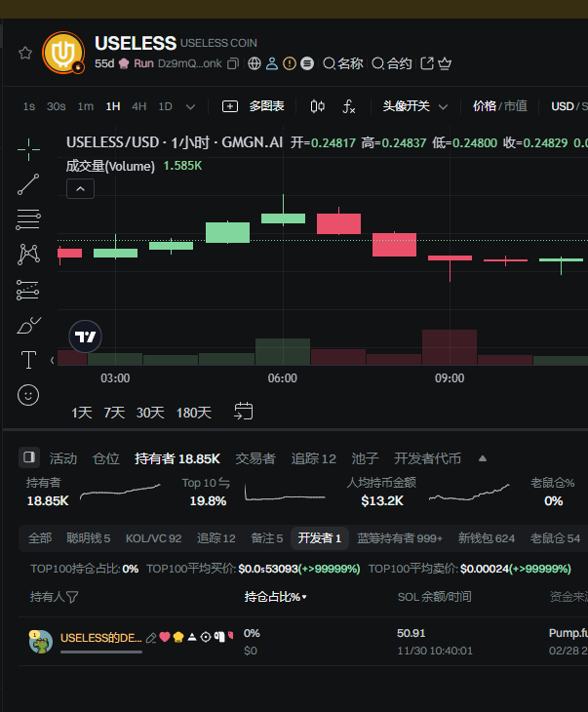Click the TradingView logo badge
This screenshot has width=588, height=712.
click(85, 336)
